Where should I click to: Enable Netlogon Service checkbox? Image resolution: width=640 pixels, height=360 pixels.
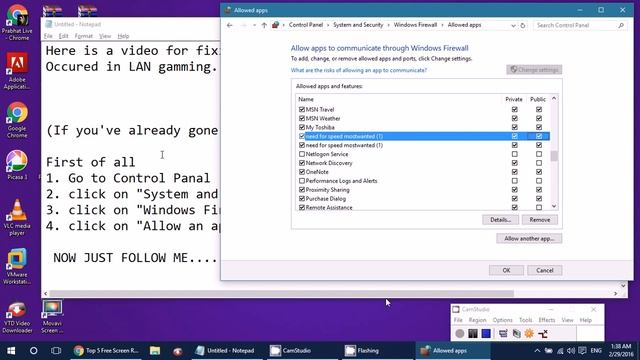[302, 154]
